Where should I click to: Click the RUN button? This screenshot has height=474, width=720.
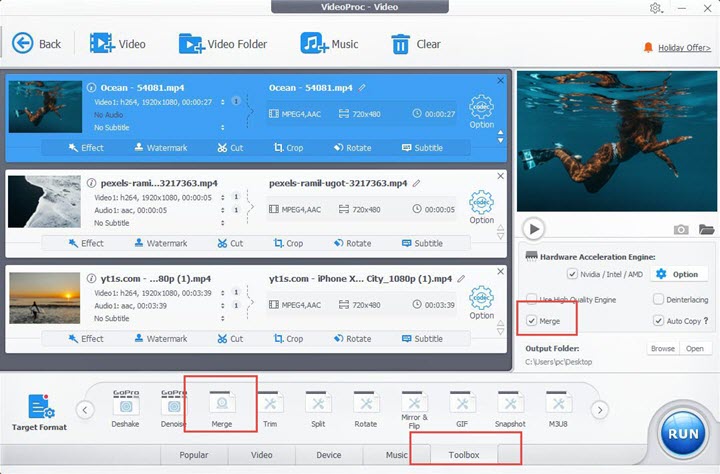(x=683, y=434)
